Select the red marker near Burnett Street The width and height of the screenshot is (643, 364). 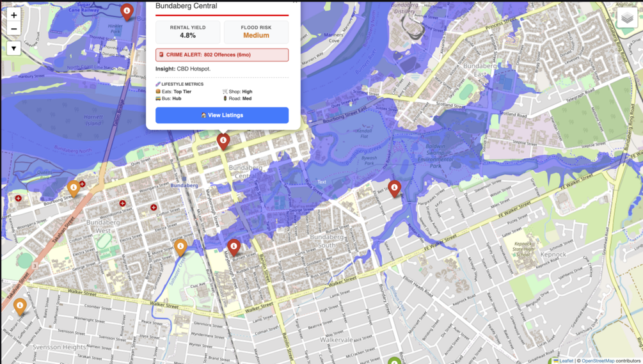click(x=234, y=247)
